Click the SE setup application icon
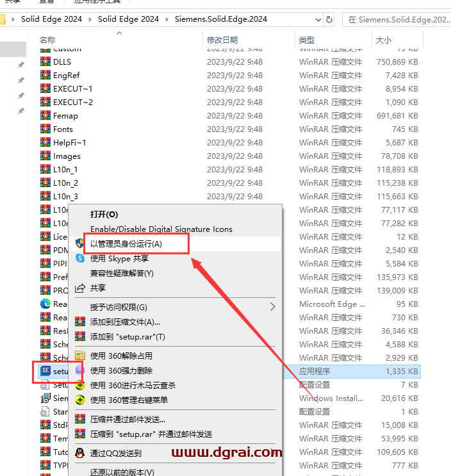This screenshot has width=451, height=476. coord(45,371)
